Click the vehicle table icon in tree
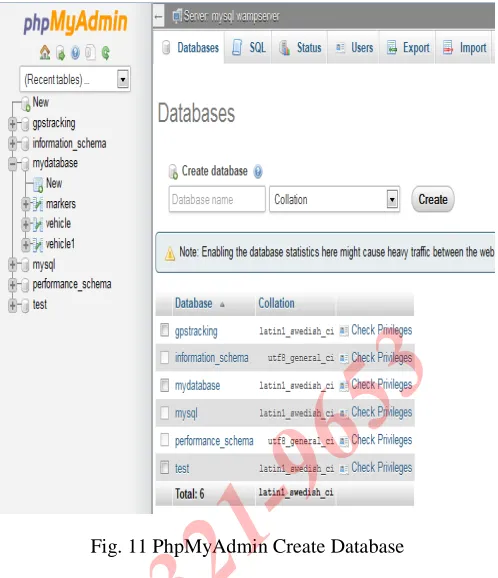Viewport: 498px width, 578px height. tap(38, 224)
